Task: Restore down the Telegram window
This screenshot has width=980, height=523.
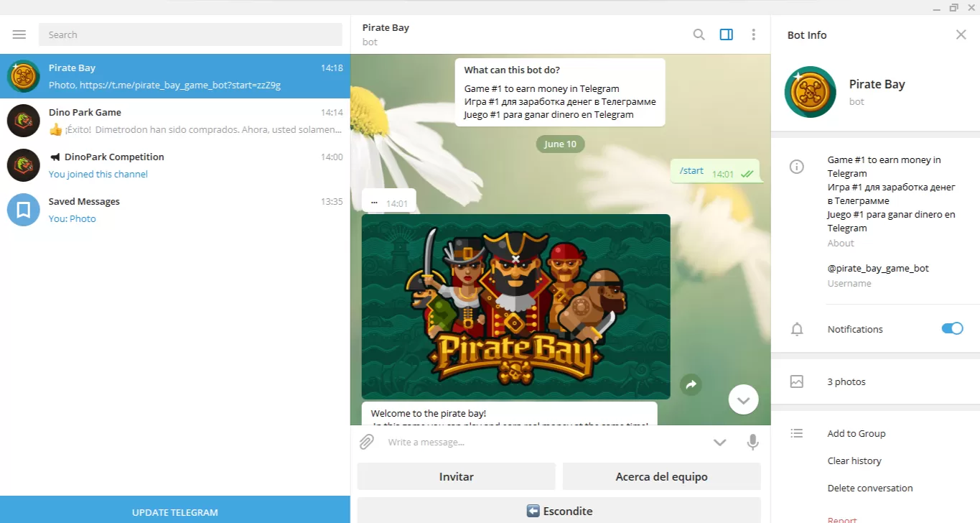Action: click(953, 7)
